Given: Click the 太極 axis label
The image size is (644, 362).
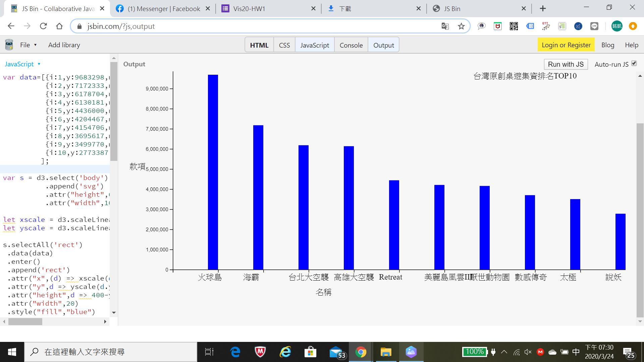Looking at the screenshot, I should coord(568,277).
